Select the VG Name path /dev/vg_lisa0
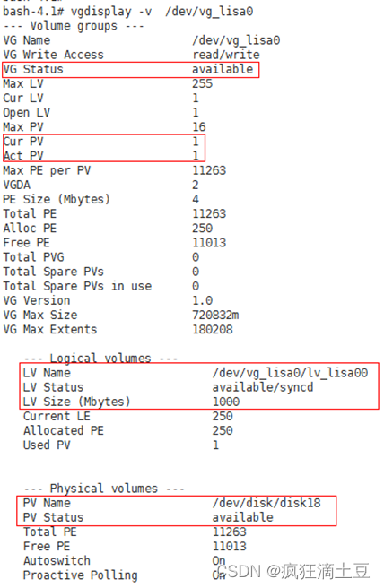The height and width of the screenshot is (588, 384). tap(236, 40)
